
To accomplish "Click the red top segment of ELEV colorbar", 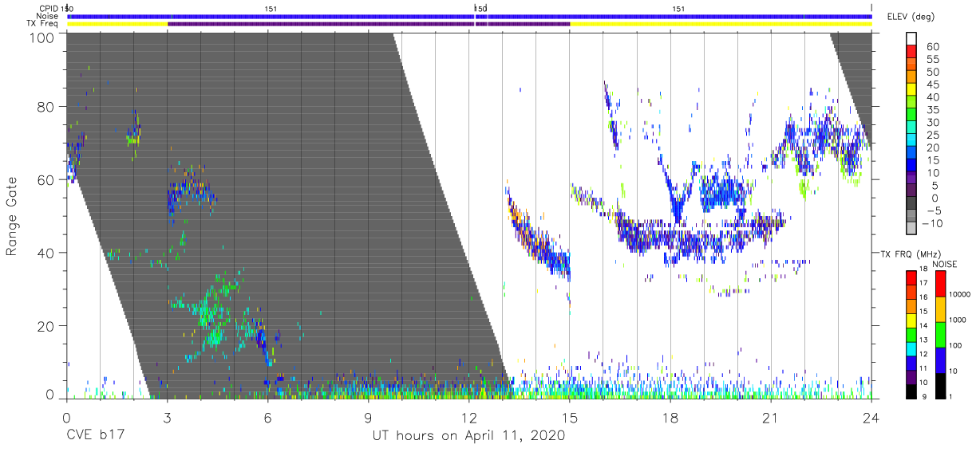I will (911, 52).
